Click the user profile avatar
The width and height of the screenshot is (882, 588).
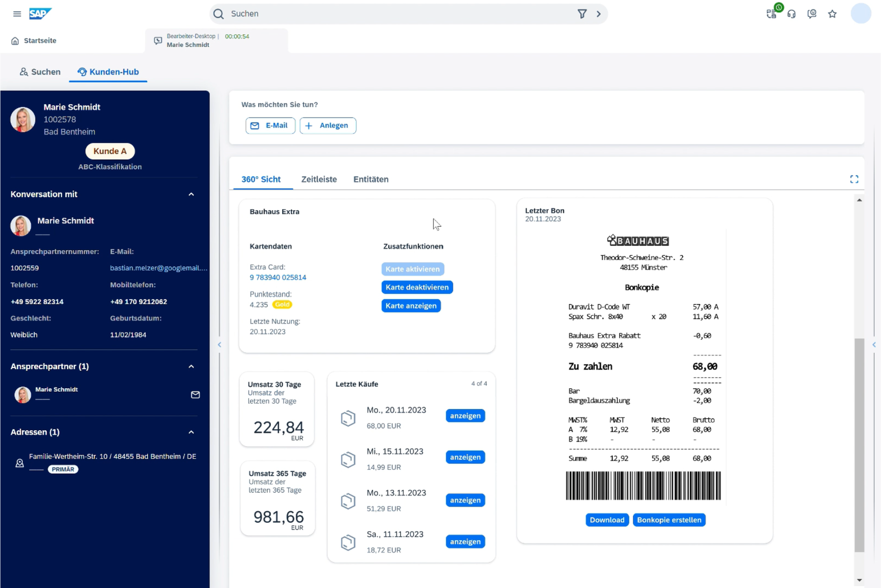pyautogui.click(x=860, y=13)
